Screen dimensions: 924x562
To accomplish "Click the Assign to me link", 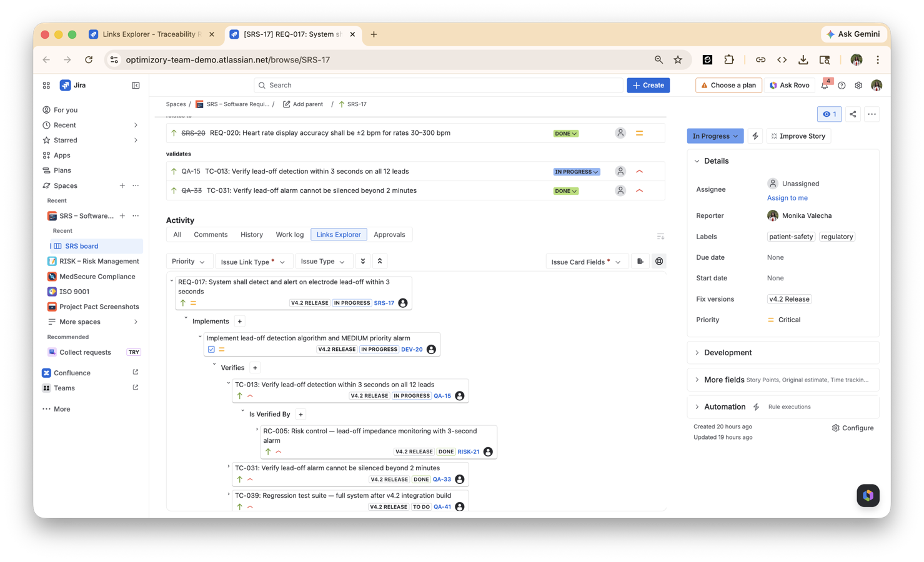I will [787, 197].
